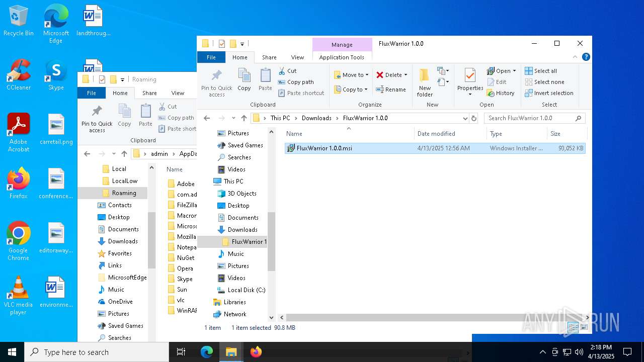This screenshot has width=644, height=362.
Task: Open the CCleaner desktop shortcut
Action: 19,75
